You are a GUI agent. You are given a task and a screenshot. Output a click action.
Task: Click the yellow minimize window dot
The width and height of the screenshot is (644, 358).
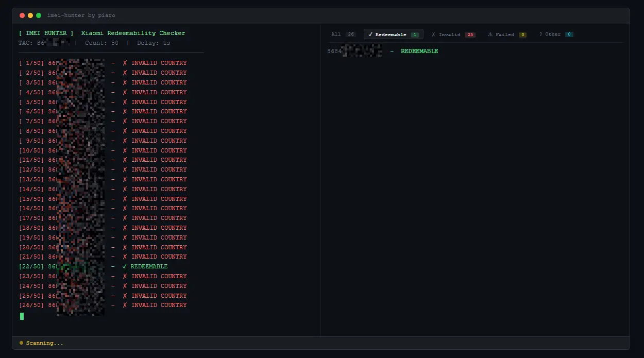point(30,15)
